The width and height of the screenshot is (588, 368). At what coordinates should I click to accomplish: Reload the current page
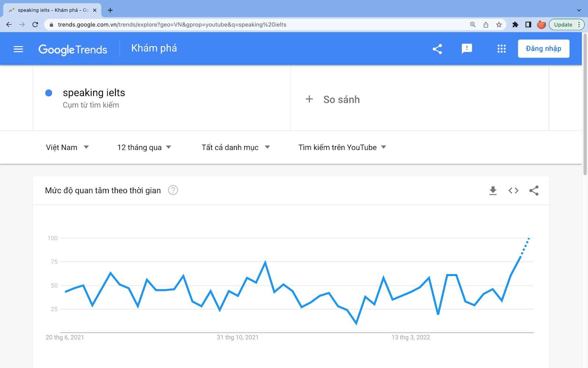35,25
